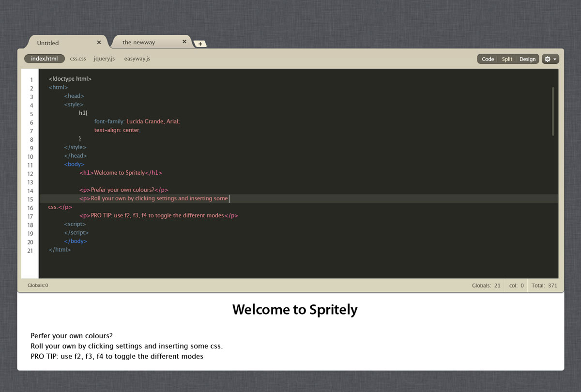Switch to Code view mode
Screen dimensions: 581x392
[x=488, y=59]
